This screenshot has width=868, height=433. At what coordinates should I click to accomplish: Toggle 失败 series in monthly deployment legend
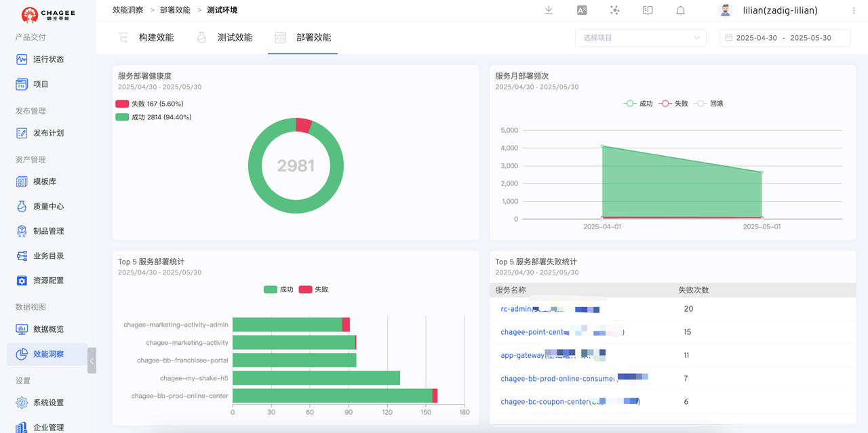(x=673, y=104)
